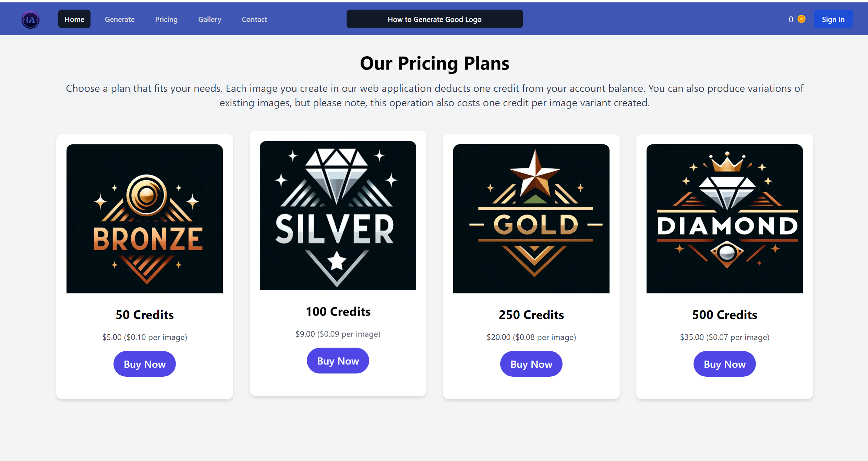Buy the 100 Credits Silver plan

pos(338,361)
